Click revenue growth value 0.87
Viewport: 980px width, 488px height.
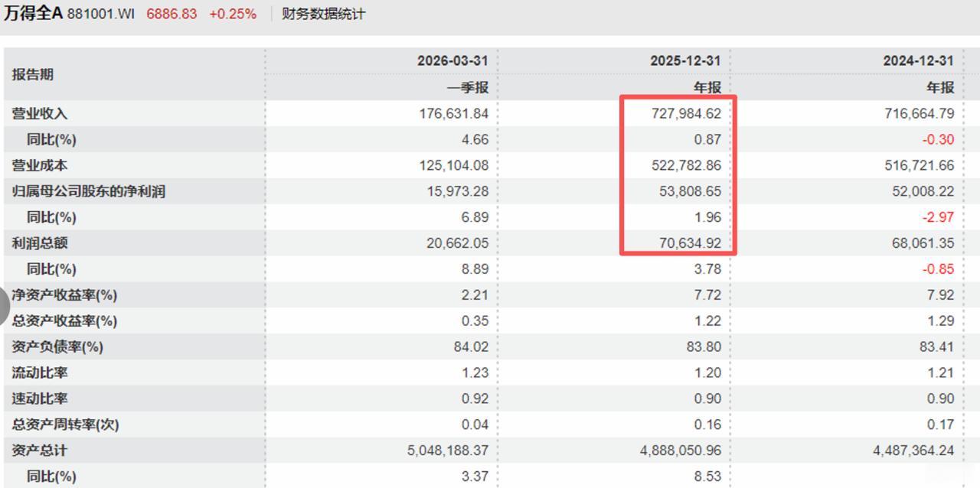[x=708, y=139]
